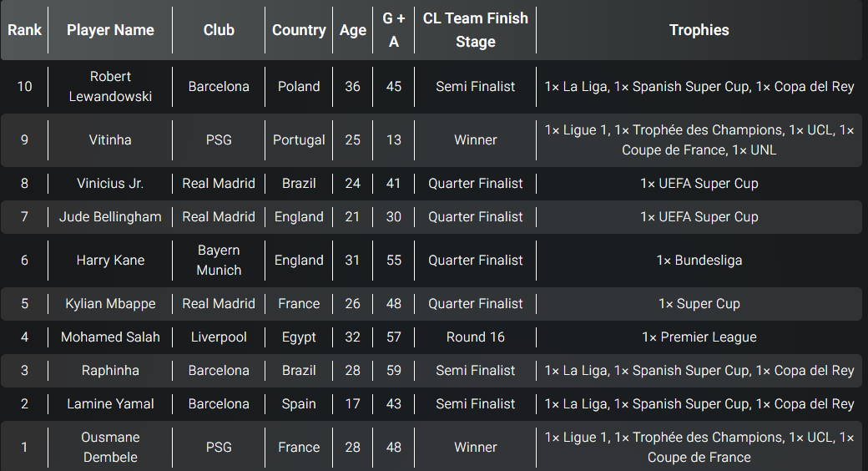Select the Jude Bellingham row name
The height and width of the screenshot is (471, 868).
click(x=110, y=216)
